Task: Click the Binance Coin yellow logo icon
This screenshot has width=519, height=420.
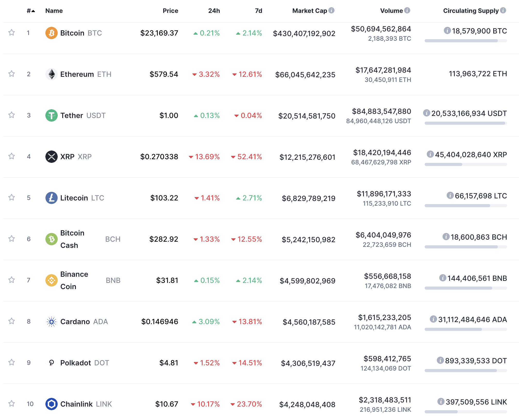Action: [x=52, y=280]
